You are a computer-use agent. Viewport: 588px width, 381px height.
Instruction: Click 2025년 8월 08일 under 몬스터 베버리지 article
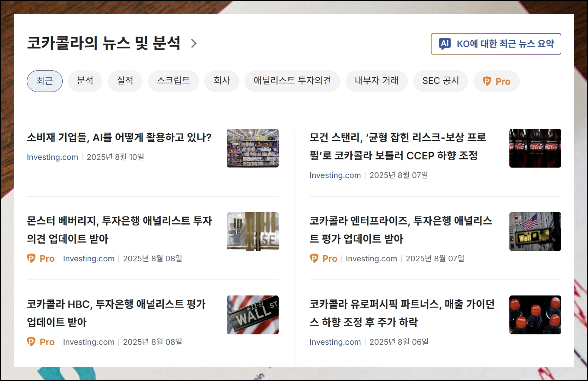pos(153,259)
